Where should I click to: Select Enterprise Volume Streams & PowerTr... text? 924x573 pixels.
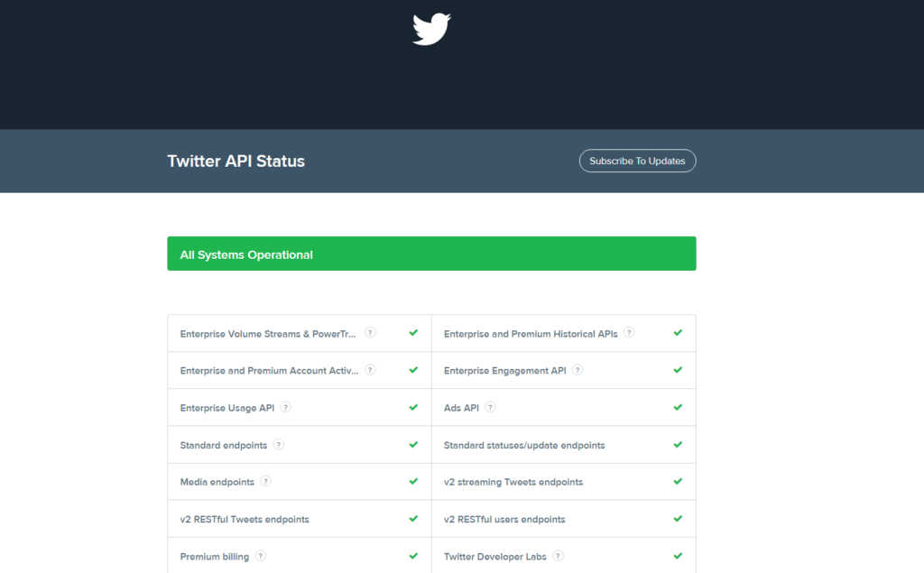(267, 334)
